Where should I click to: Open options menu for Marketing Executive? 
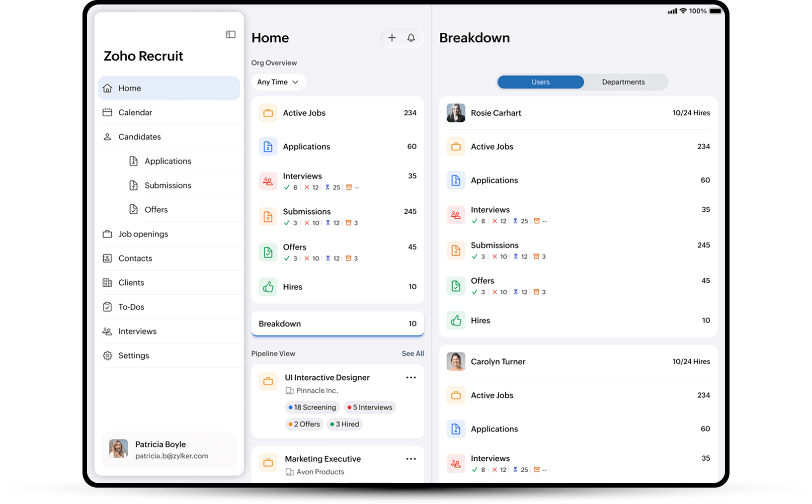coord(411,458)
